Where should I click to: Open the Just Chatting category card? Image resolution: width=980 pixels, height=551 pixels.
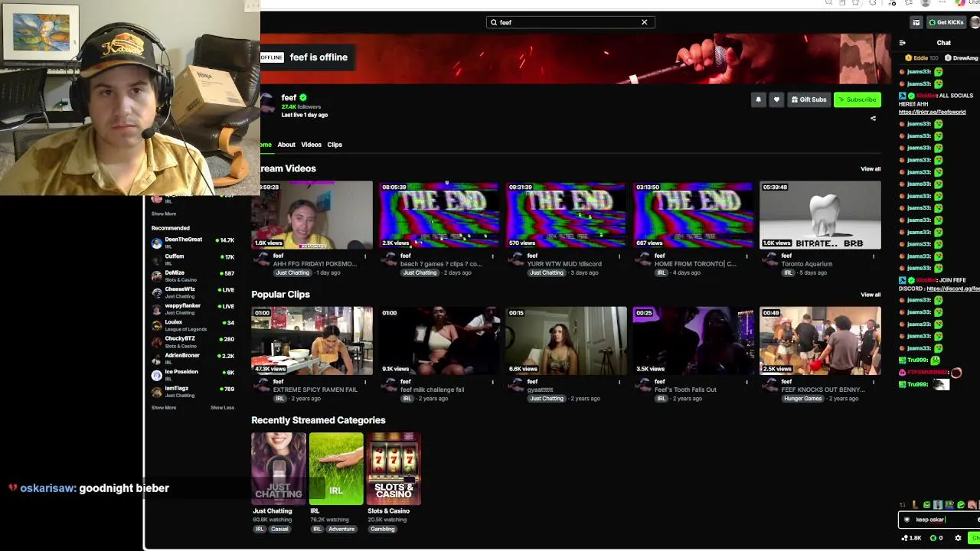279,469
